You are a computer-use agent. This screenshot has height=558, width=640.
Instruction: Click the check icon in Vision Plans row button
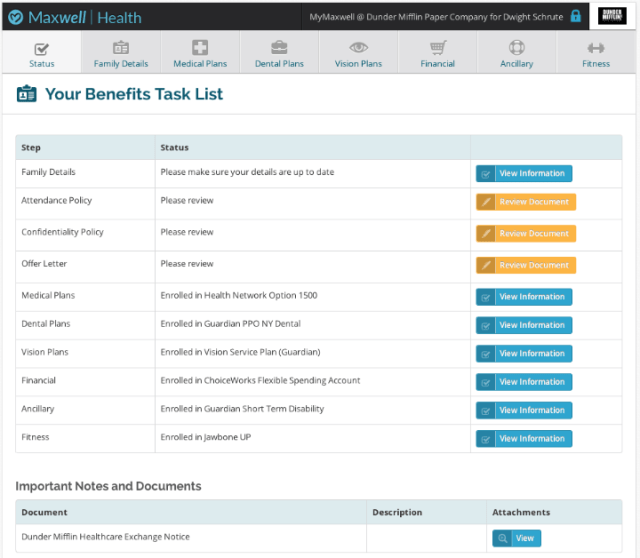(x=486, y=354)
